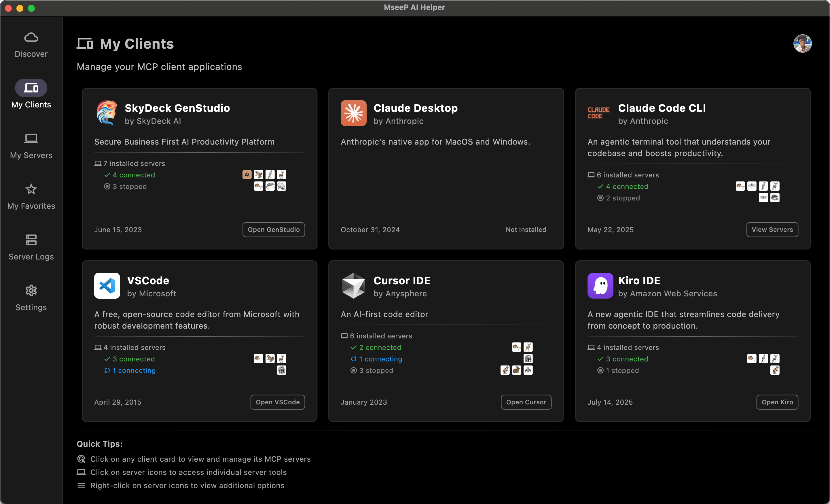Screen dimensions: 830x504
Task: Click the My Clients page heading
Action: click(x=137, y=43)
